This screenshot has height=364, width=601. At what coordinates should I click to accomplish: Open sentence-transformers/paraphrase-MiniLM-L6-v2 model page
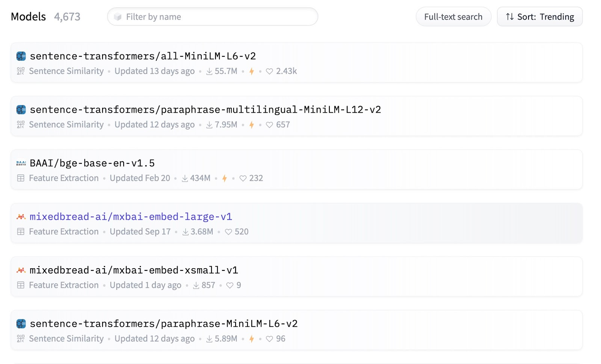[164, 324]
